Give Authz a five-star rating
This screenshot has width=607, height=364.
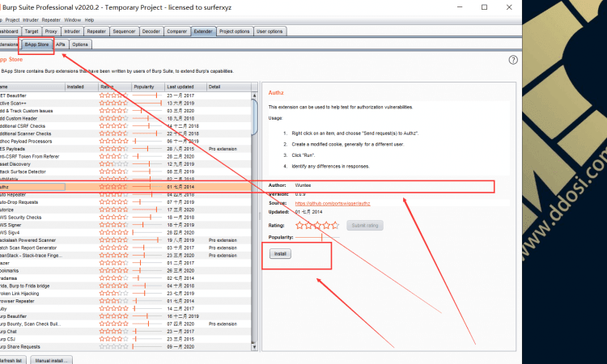click(335, 225)
